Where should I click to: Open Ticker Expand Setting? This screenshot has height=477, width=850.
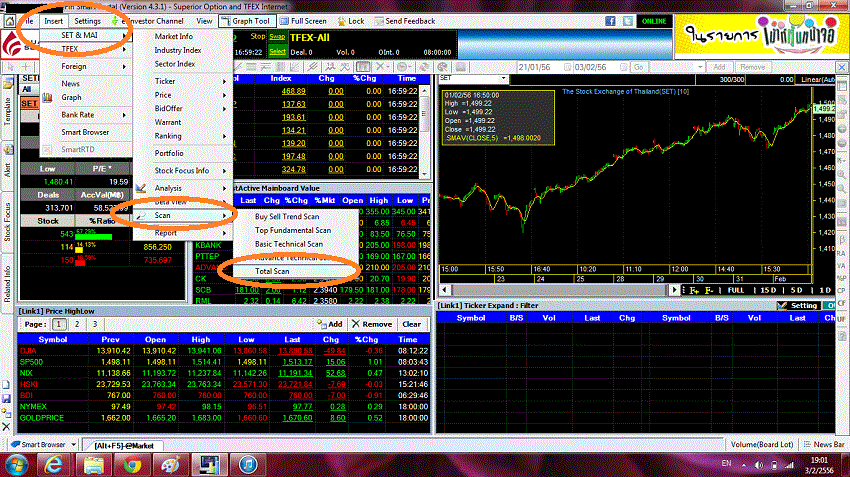(x=797, y=306)
